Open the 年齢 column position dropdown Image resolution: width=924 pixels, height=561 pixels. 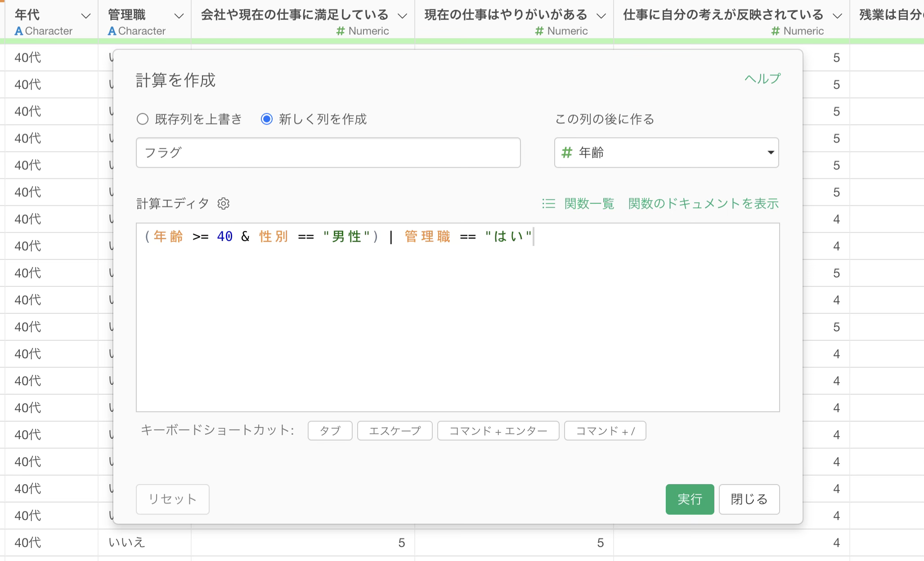coord(666,153)
